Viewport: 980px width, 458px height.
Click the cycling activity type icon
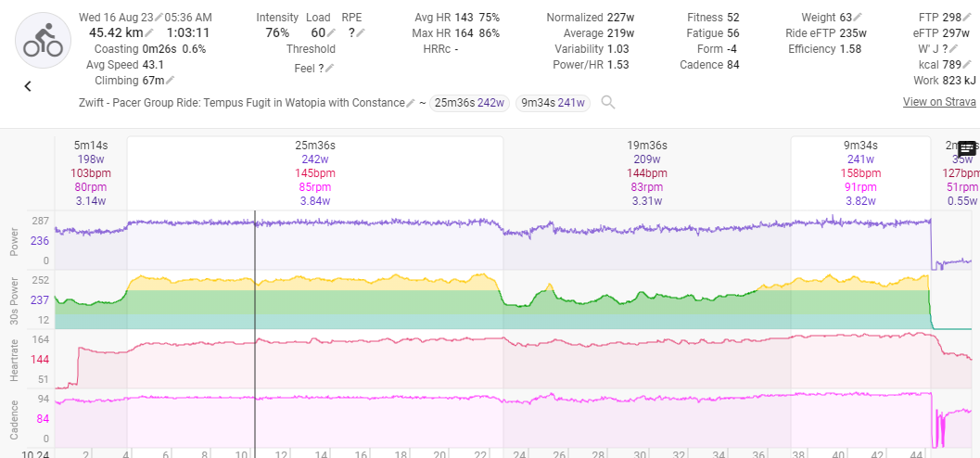point(44,39)
